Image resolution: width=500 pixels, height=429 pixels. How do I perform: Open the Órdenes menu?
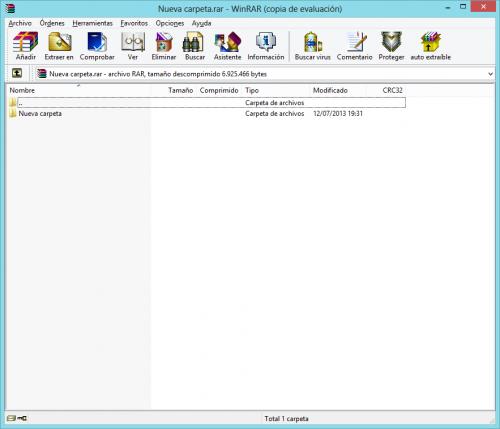(x=52, y=23)
